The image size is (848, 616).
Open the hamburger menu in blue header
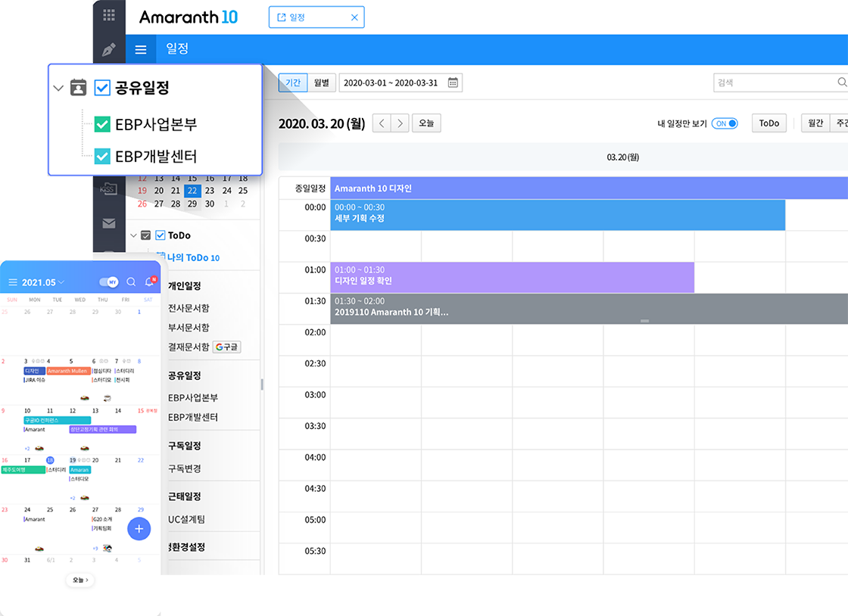[141, 50]
